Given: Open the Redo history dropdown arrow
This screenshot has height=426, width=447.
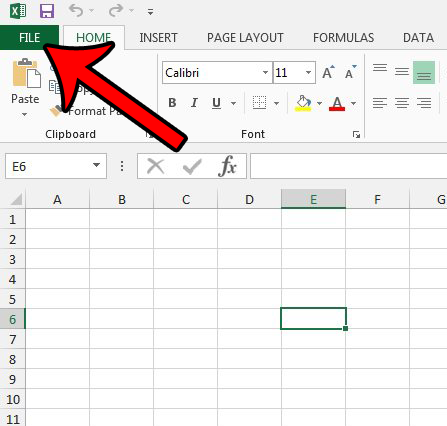Looking at the screenshot, I should point(131,11).
